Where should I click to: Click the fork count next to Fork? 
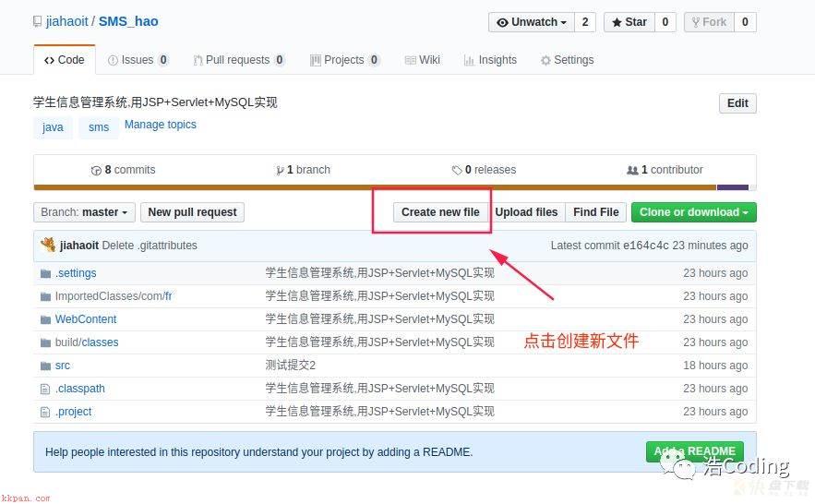(x=745, y=22)
